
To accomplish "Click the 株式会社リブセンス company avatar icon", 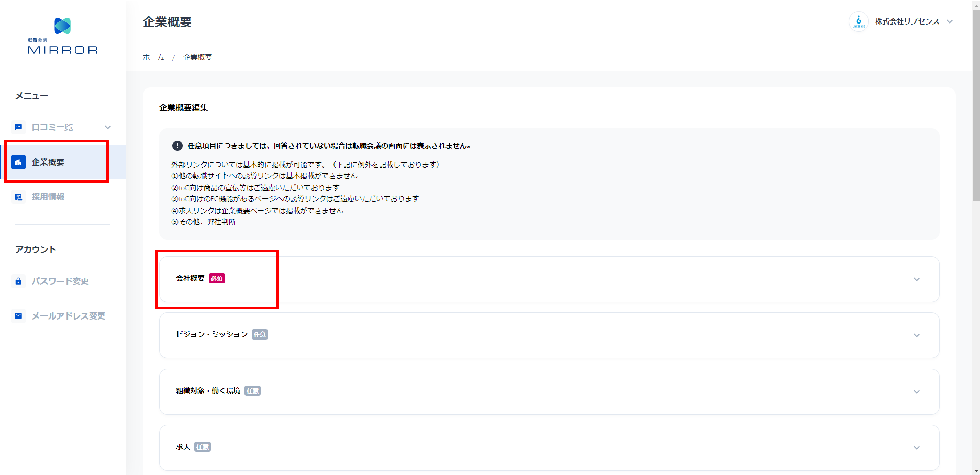I will point(858,21).
